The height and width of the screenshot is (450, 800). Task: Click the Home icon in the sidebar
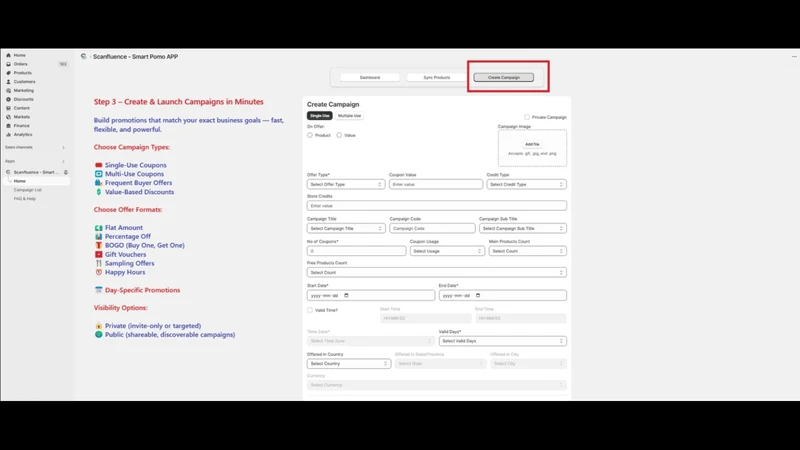click(8, 55)
